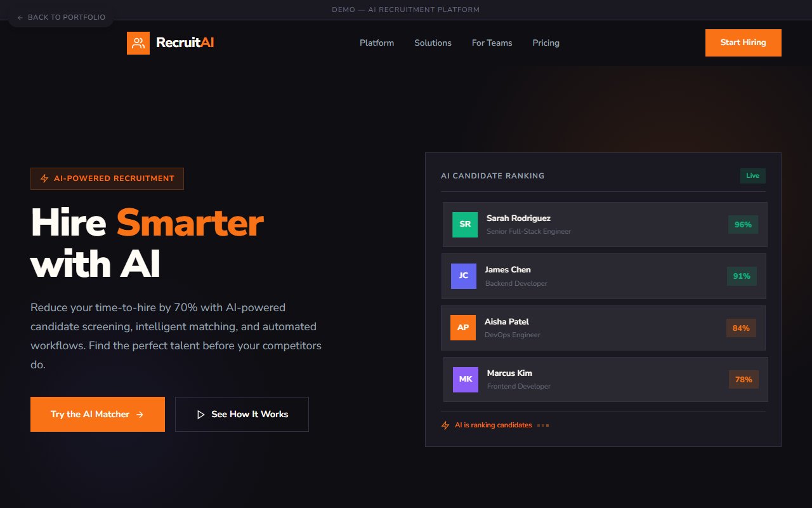Click Try the AI Matcher
The height and width of the screenshot is (508, 812).
coord(97,414)
